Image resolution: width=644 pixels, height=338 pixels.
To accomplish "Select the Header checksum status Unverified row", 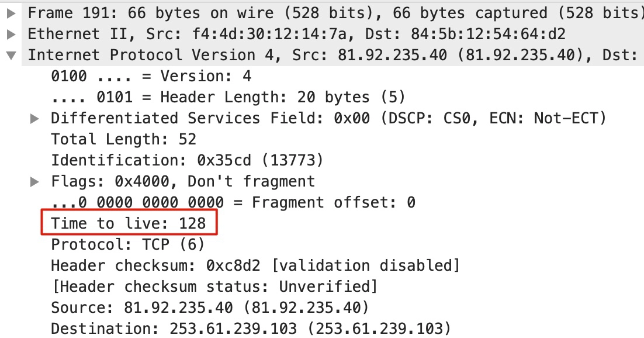I will click(x=214, y=287).
